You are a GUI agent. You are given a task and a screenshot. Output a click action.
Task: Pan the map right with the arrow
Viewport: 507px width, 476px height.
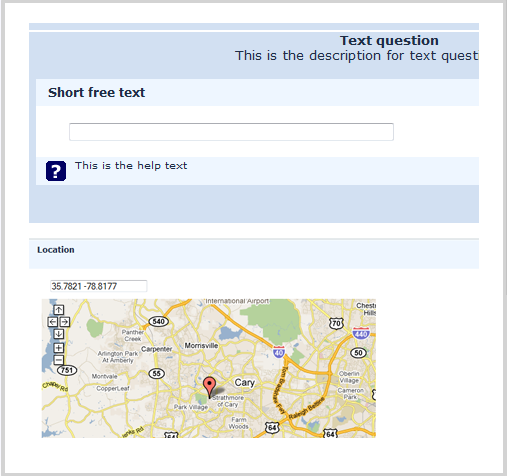pos(65,322)
